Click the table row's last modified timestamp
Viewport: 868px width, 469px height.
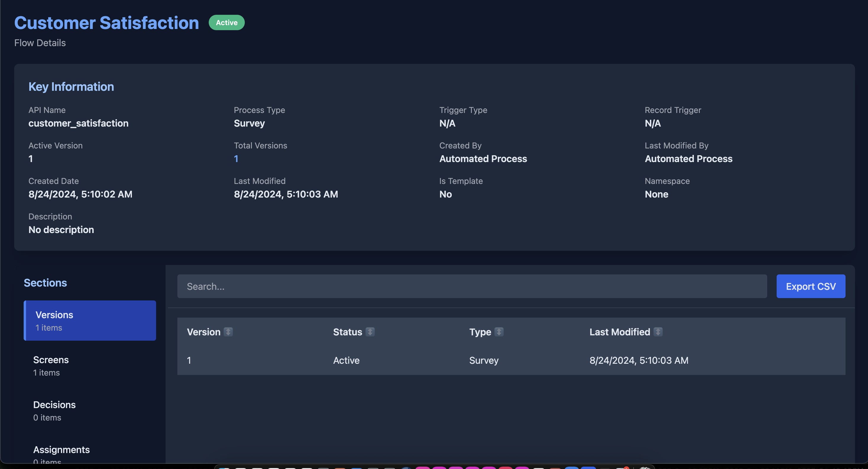639,360
